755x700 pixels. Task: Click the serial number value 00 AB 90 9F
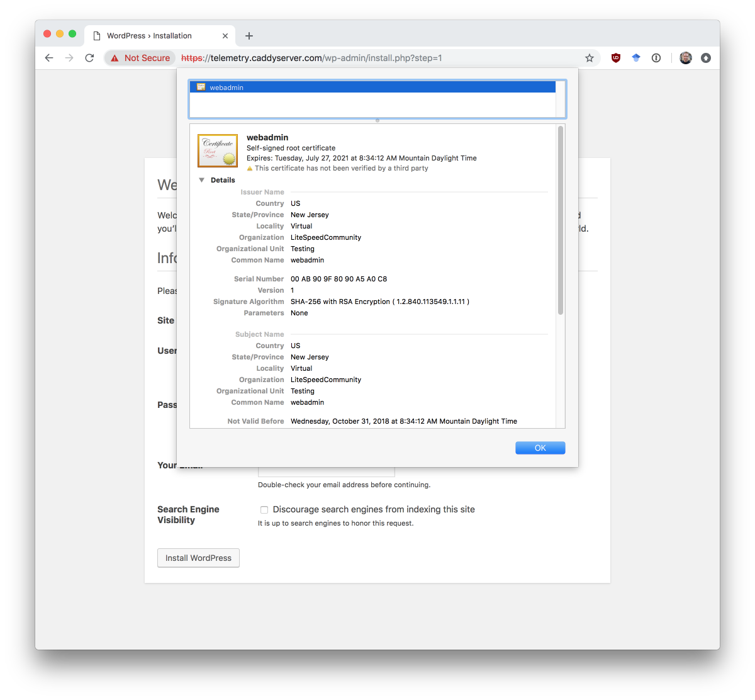[x=338, y=279]
